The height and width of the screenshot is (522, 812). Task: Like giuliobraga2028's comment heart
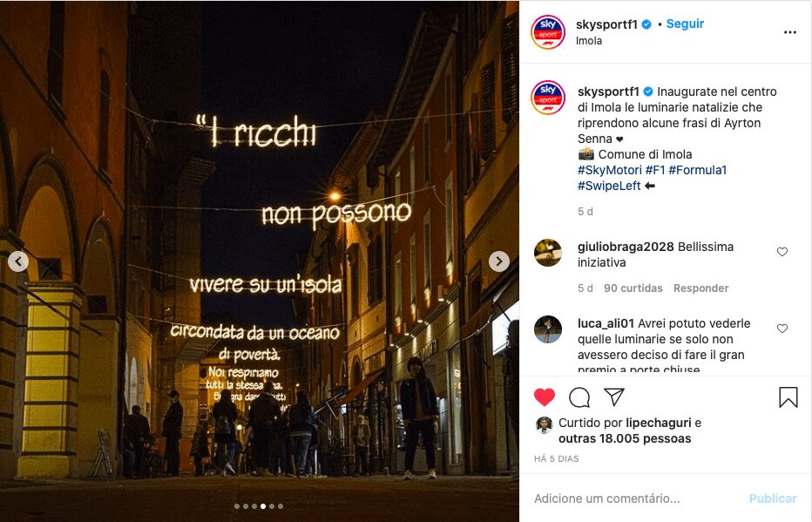tap(782, 252)
